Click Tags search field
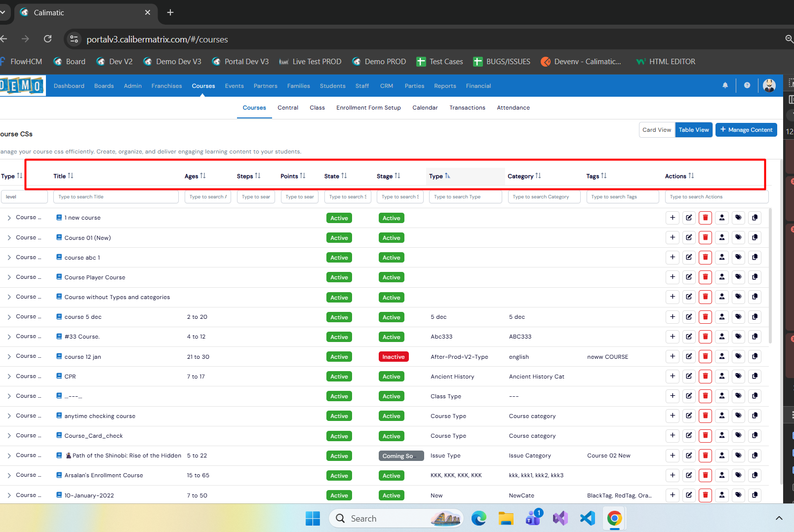794x532 pixels. pyautogui.click(x=622, y=196)
